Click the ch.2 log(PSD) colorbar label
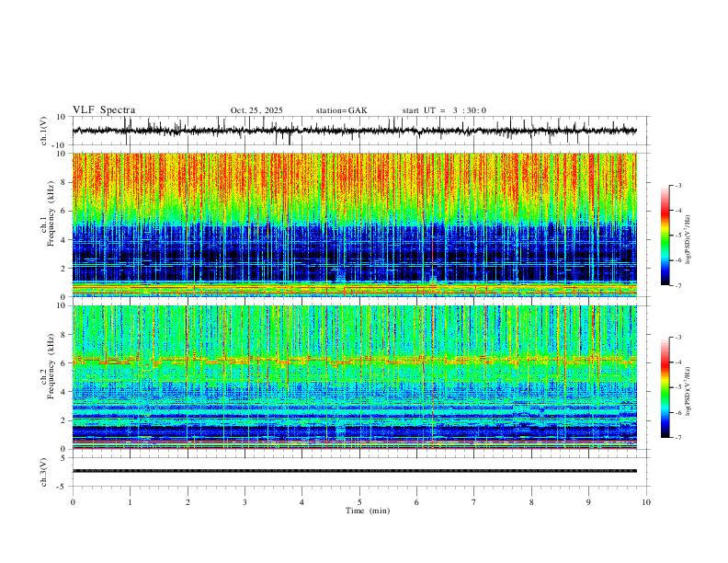 [688, 391]
